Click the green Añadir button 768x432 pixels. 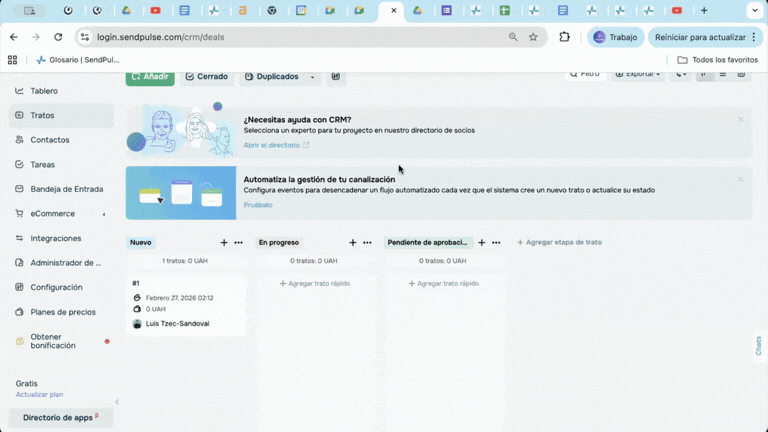150,77
